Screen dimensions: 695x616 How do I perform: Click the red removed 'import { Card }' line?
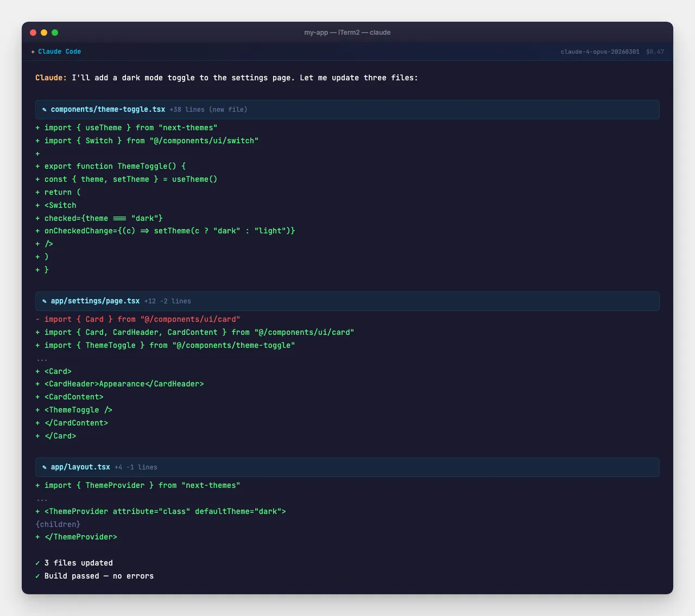138,319
